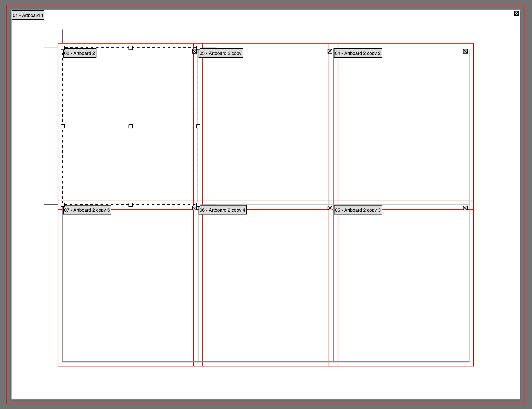
Task: Select the 01 - Artboard 1 label
Action: click(28, 15)
